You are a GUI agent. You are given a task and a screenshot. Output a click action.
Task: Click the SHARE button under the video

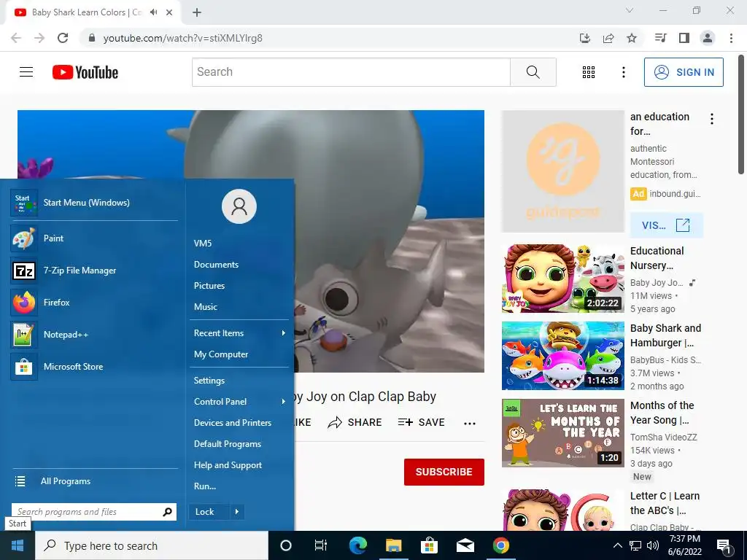tap(355, 422)
